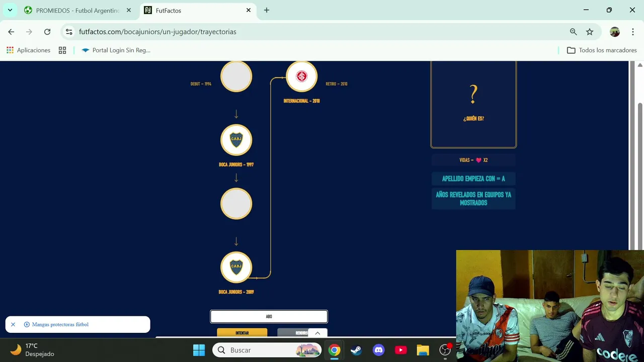Open Steam from the taskbar

point(356,350)
